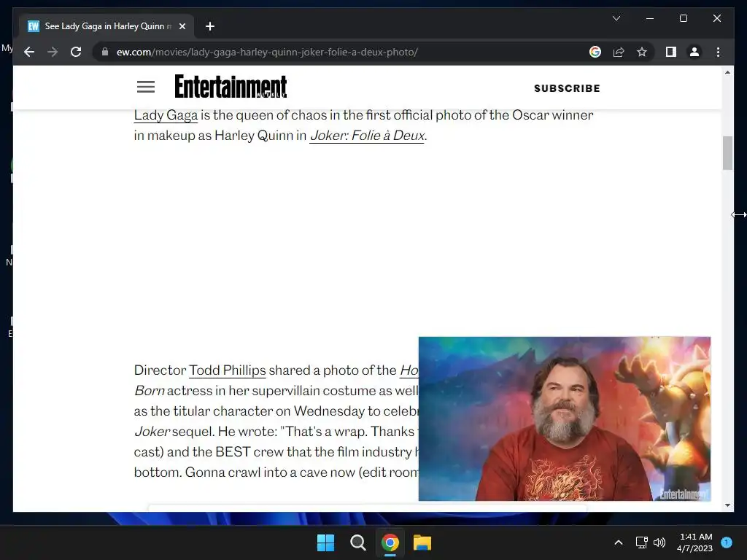The height and width of the screenshot is (560, 747).
Task: Open the Lady Gaga link
Action: (166, 115)
